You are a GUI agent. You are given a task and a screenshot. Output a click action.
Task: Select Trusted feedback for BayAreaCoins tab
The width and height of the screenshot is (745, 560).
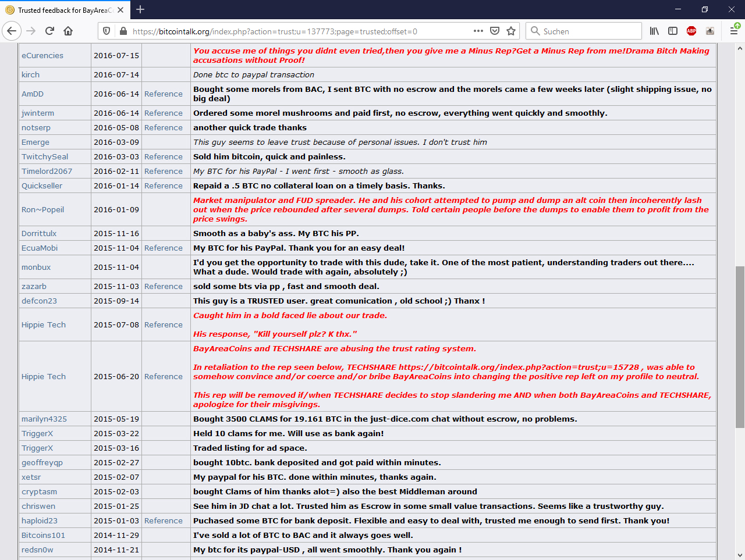coord(65,10)
